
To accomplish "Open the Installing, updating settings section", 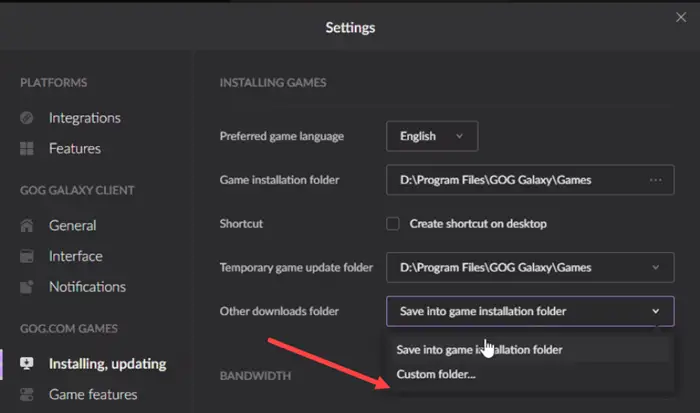I will [107, 364].
